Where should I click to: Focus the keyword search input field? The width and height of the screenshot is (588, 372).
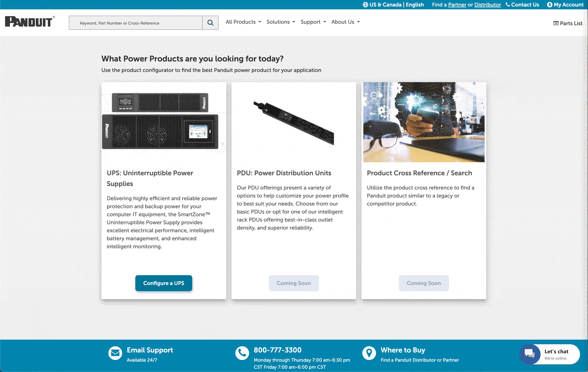point(136,23)
